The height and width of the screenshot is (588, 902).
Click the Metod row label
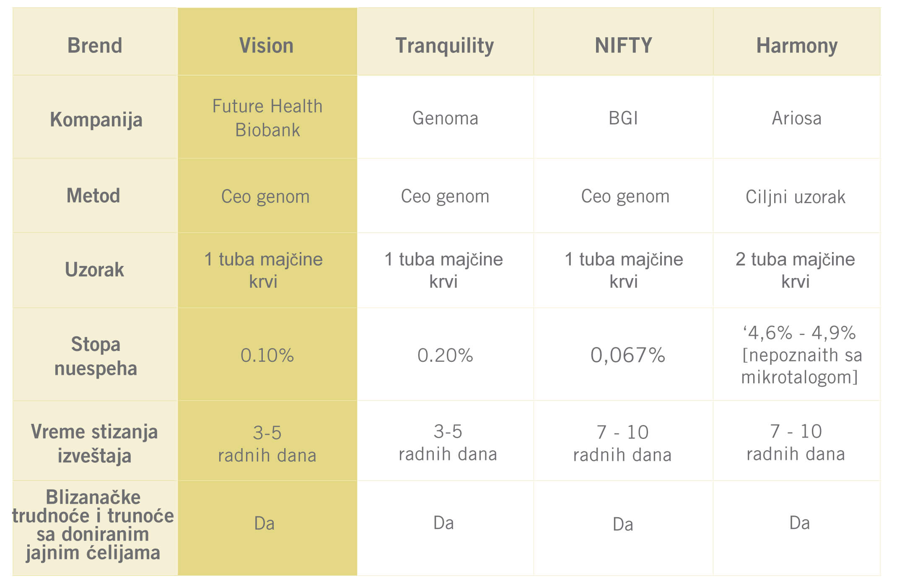tap(93, 196)
